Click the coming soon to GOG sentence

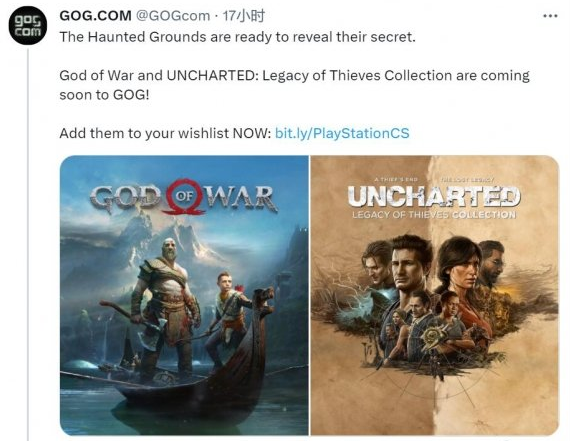(294, 85)
